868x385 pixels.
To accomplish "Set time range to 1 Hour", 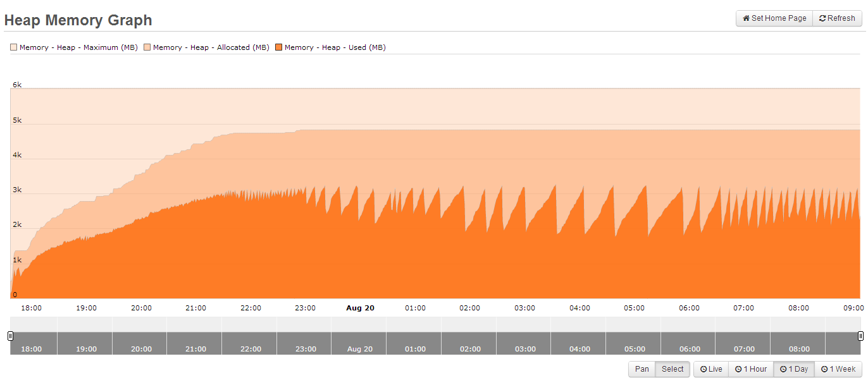I will tap(751, 369).
